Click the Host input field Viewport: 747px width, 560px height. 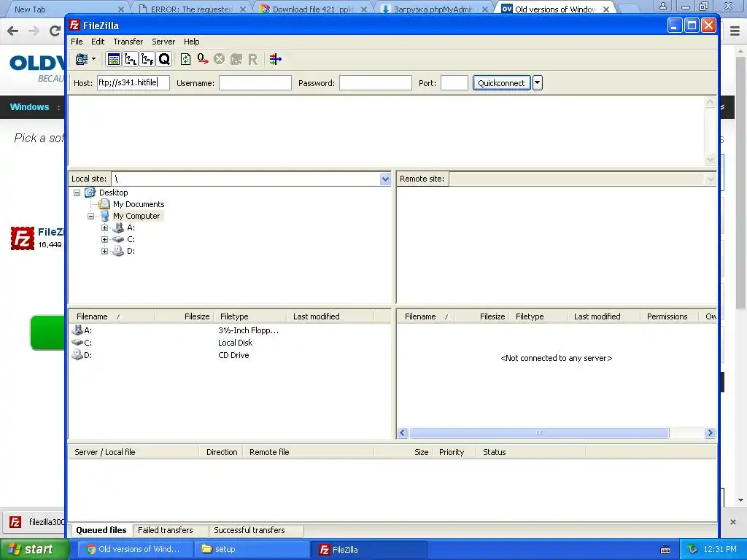133,83
